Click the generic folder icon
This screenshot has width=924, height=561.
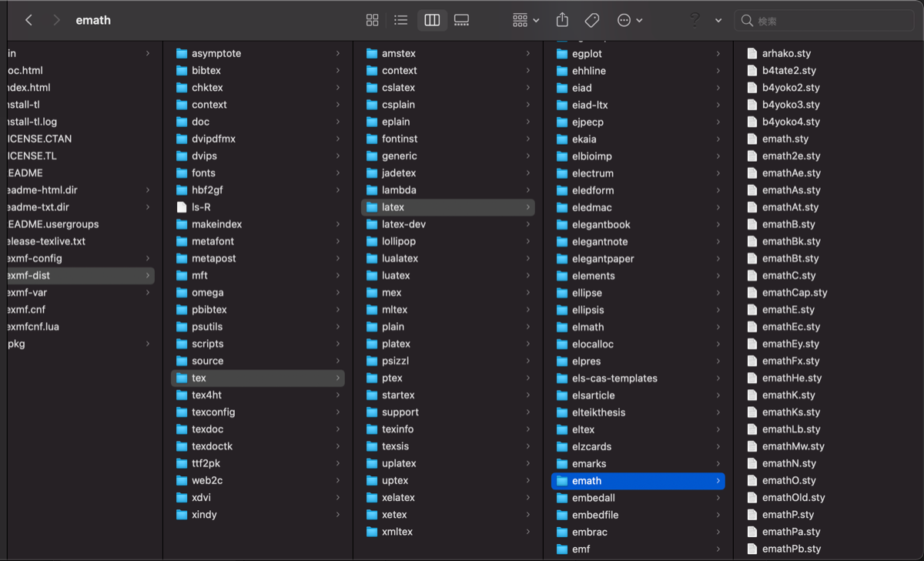pos(372,156)
